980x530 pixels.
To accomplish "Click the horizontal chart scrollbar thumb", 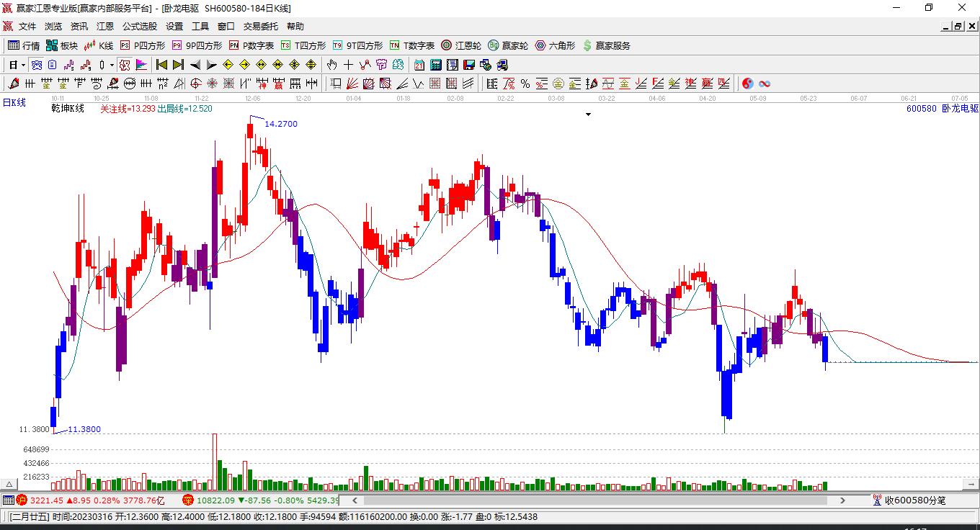I will click(594, 500).
